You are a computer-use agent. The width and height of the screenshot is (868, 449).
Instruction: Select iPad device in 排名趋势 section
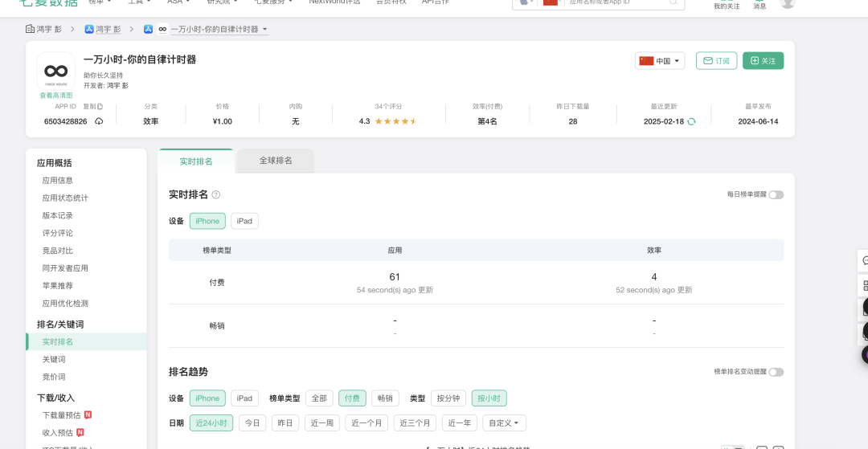(x=244, y=398)
